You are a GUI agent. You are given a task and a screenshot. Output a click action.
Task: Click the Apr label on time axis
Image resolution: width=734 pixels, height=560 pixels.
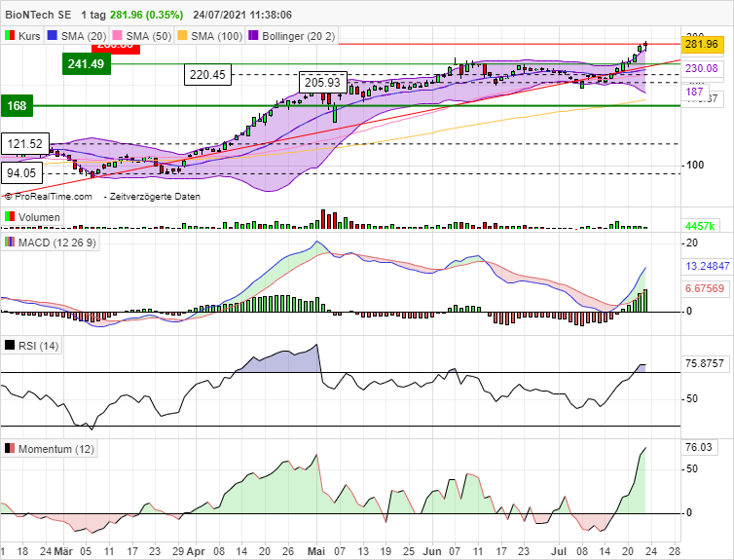tap(196, 551)
